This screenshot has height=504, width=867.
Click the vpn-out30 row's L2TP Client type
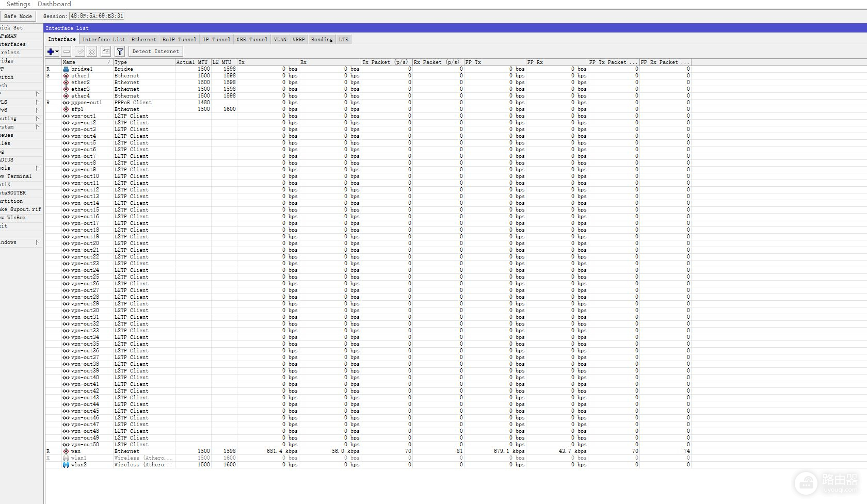(x=132, y=310)
